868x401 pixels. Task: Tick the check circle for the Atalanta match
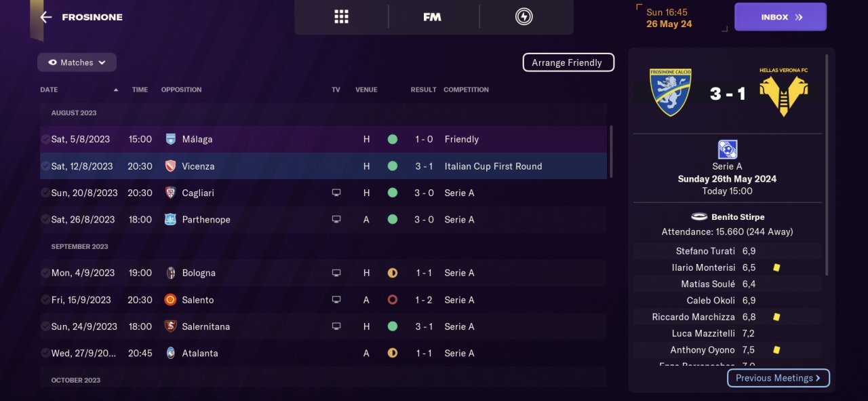pos(45,353)
